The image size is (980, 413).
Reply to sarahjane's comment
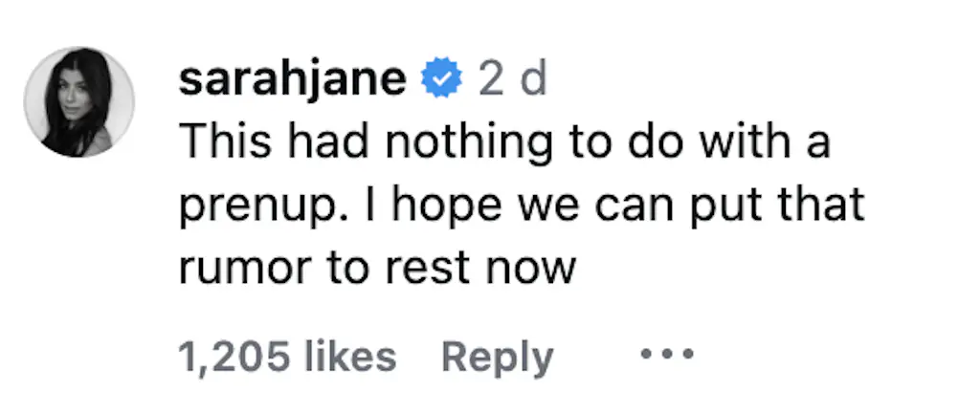point(497,358)
